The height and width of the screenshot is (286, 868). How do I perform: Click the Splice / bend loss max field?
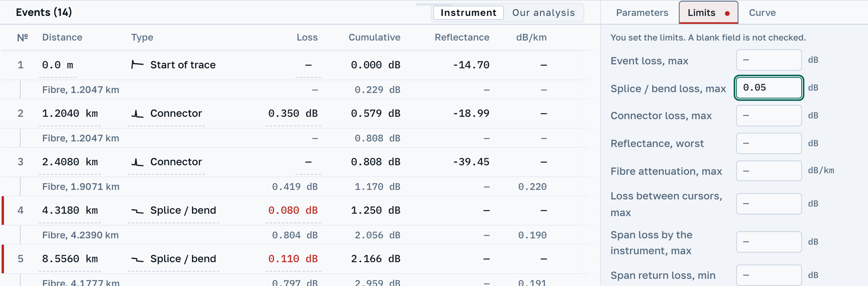click(x=769, y=88)
